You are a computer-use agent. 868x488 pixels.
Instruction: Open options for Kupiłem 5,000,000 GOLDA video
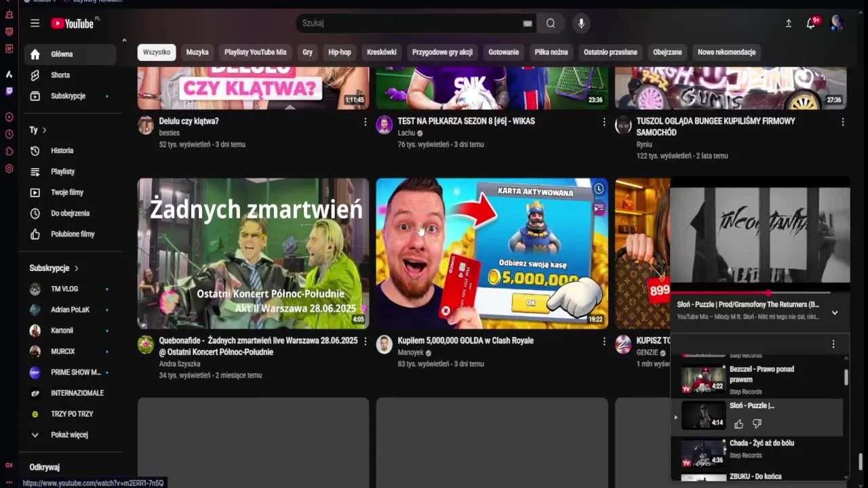[x=604, y=342]
